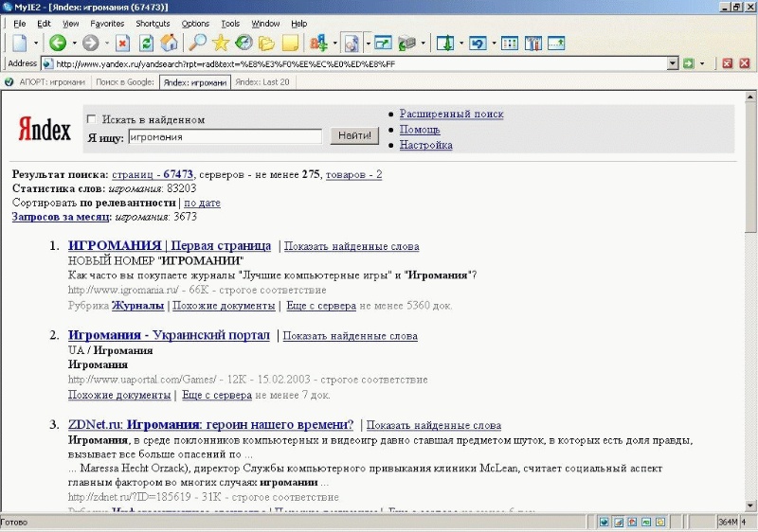Expand the dropdown beside printer icon
Image resolution: width=758 pixels, height=532 pixels.
click(423, 44)
